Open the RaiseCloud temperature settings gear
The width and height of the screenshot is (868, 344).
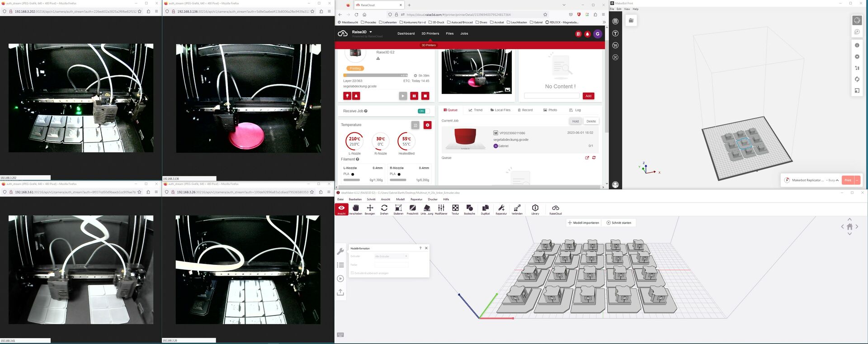[x=427, y=125]
